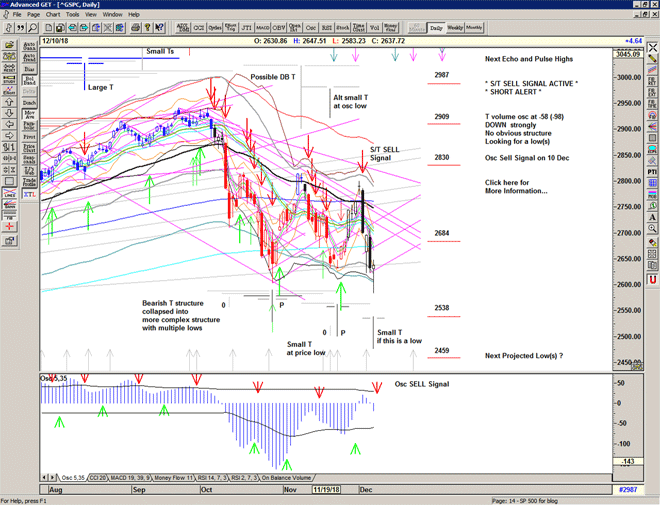
Task: Click the MACD button in top toolbar
Action: pyautogui.click(x=262, y=28)
